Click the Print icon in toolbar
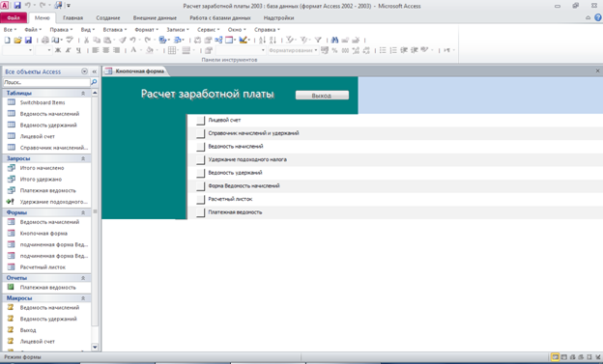 point(45,40)
